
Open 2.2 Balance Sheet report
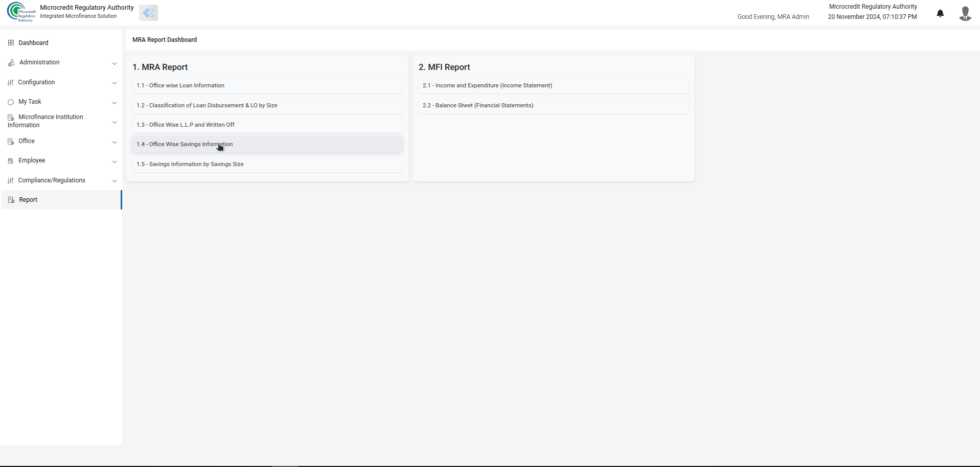click(x=554, y=105)
